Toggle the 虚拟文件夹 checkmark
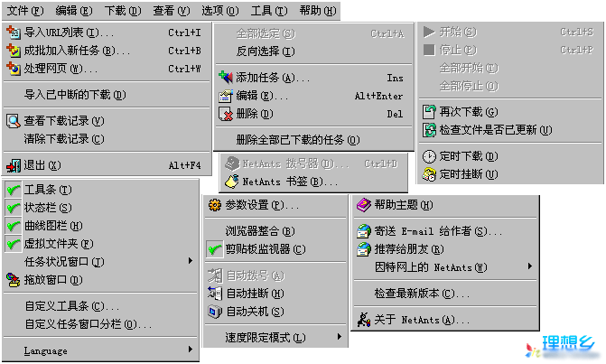 point(14,244)
